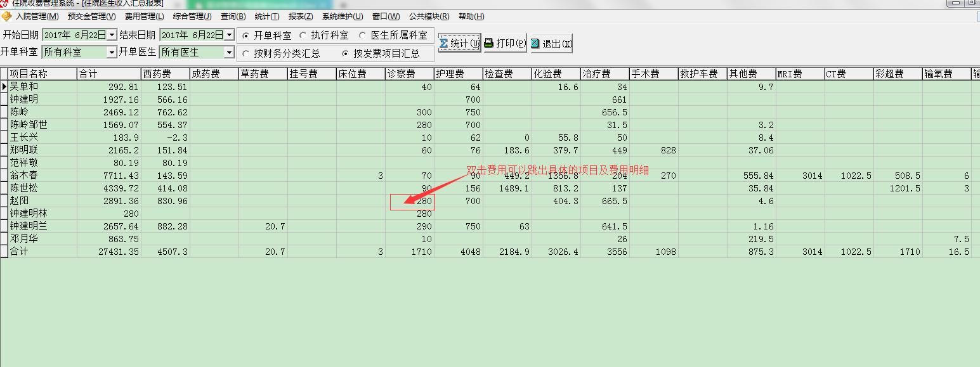
Task: Click the 护理费 column header
Action: (459, 74)
